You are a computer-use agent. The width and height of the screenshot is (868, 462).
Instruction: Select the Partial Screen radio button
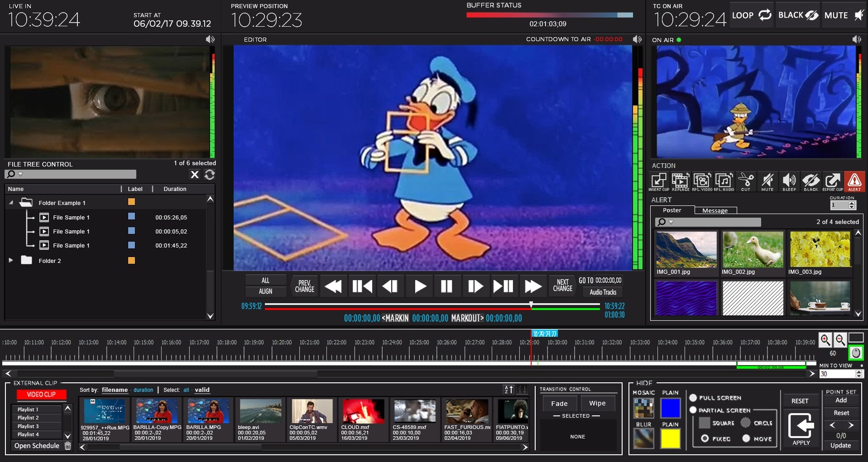point(693,410)
